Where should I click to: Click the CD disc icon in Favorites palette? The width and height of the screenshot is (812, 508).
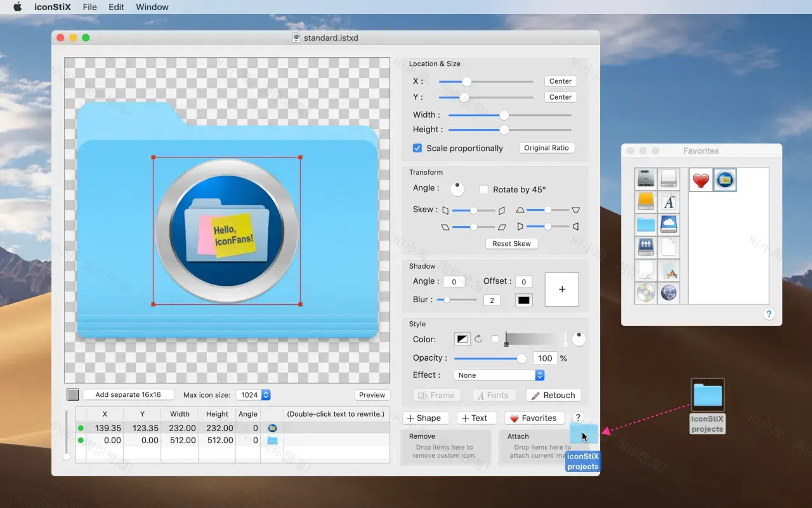pyautogui.click(x=645, y=293)
